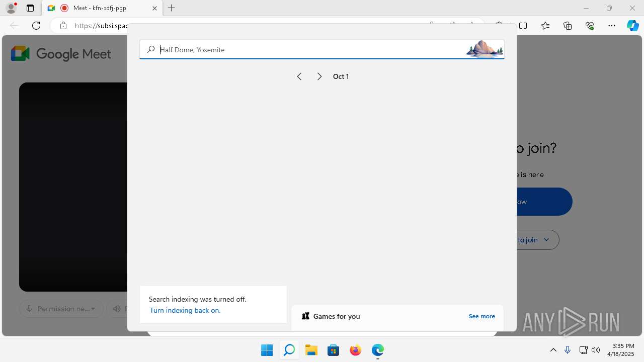Viewport: 644px width, 362px height.
Task: Click See more for games
Action: pyautogui.click(x=481, y=316)
